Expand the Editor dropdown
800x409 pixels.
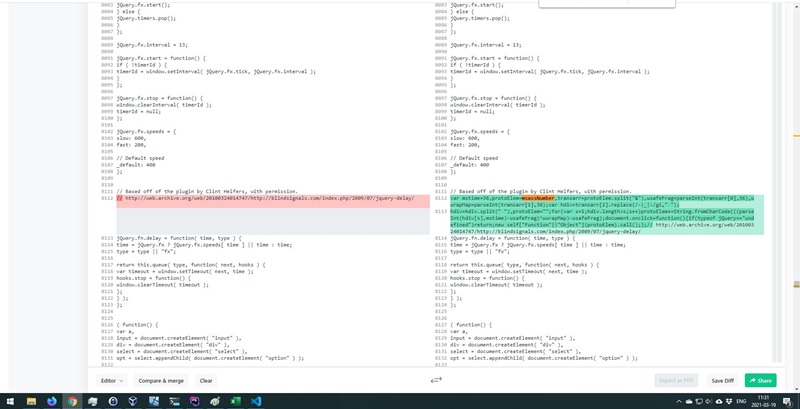tap(111, 380)
